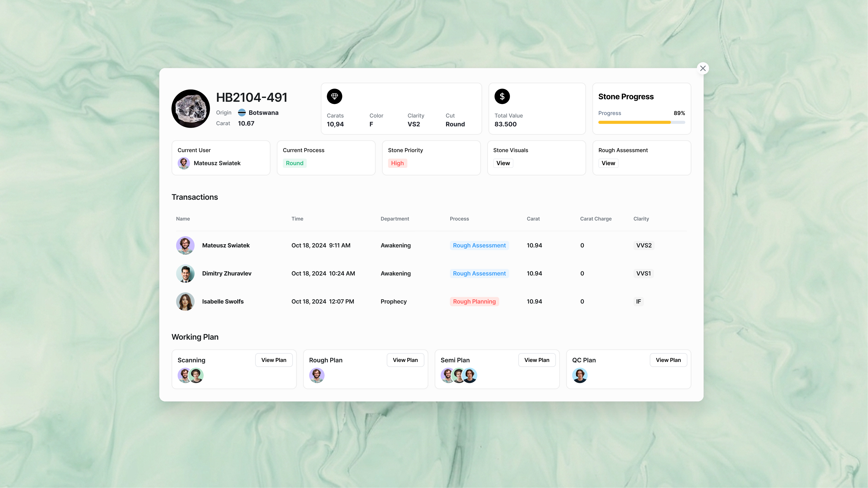
Task: Click View Plan for Semi Plan
Action: tap(537, 360)
